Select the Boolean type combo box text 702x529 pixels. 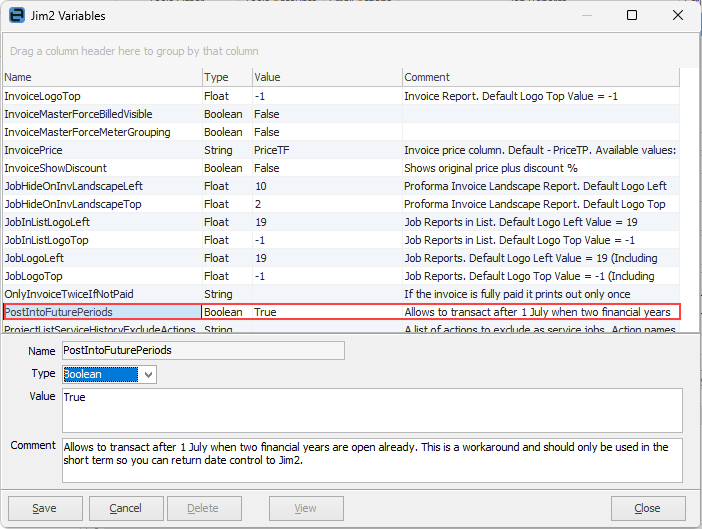pos(101,375)
